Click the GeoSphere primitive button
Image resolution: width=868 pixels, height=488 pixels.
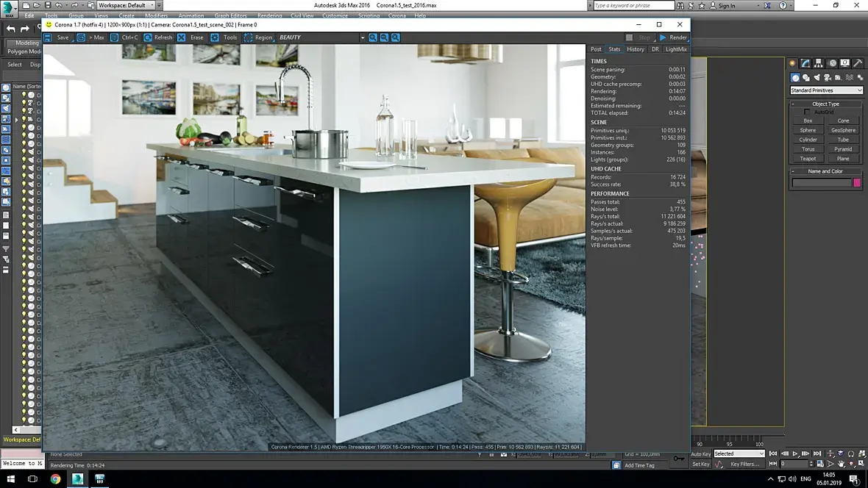click(x=843, y=130)
